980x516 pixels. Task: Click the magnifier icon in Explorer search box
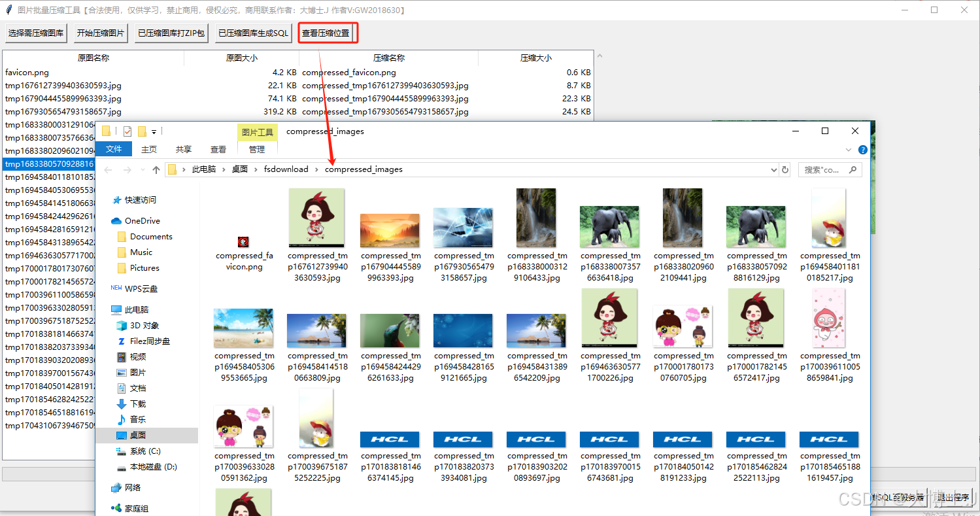click(x=853, y=170)
